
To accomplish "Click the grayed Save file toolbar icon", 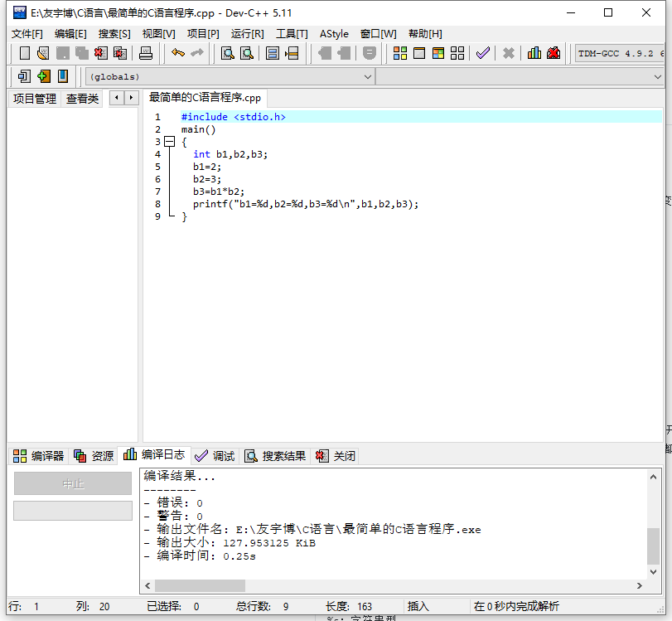I will 63,53.
